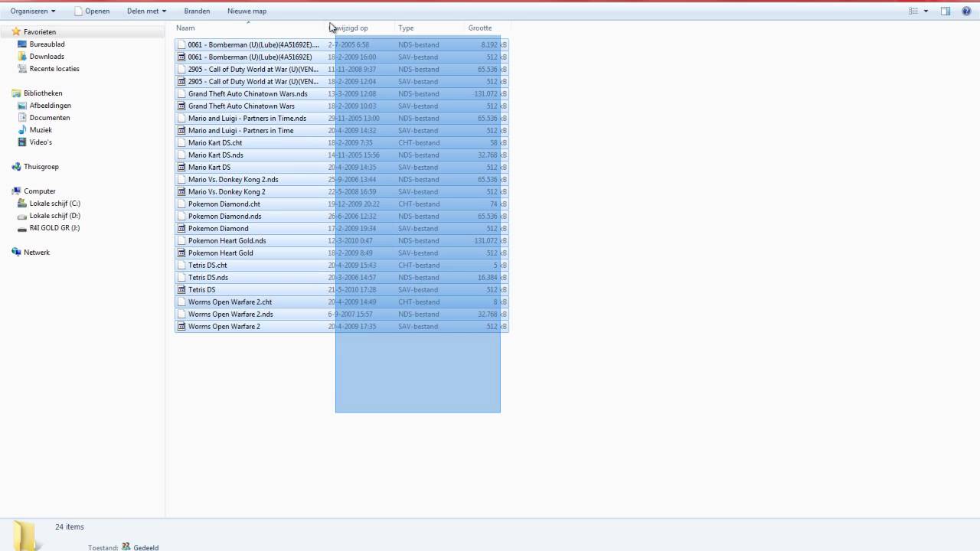Open the Organiseren dropdown menu
The height and width of the screenshot is (551, 980).
(33, 11)
